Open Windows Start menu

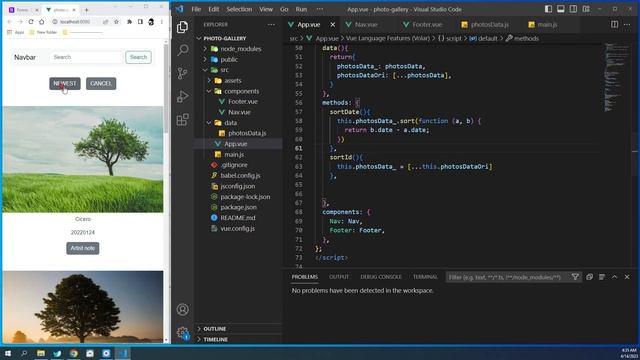click(x=7, y=353)
